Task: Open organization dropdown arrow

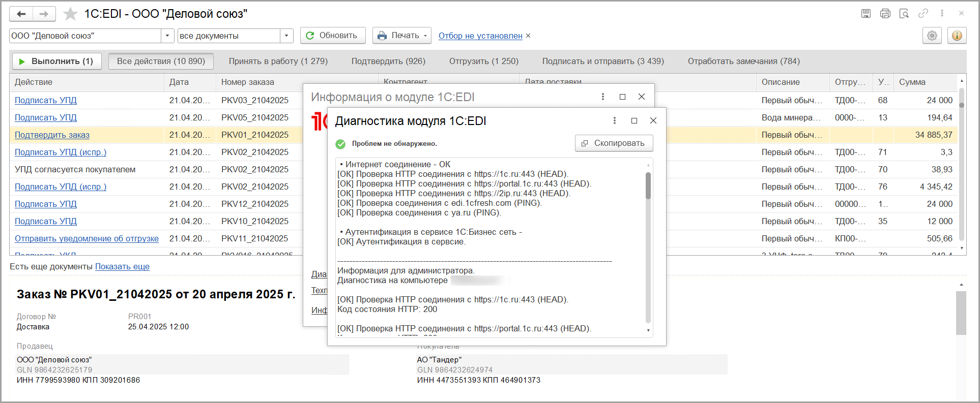Action: (x=167, y=36)
